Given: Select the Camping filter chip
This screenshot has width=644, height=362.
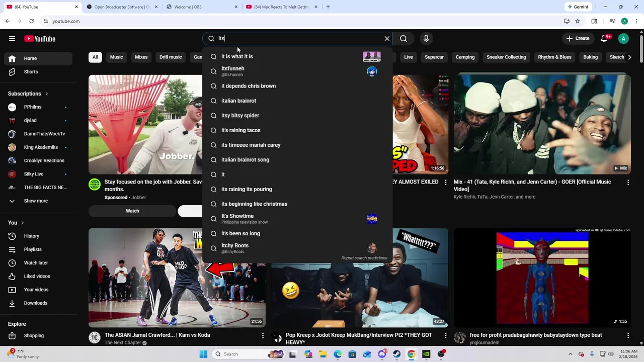Looking at the screenshot, I should [465, 57].
